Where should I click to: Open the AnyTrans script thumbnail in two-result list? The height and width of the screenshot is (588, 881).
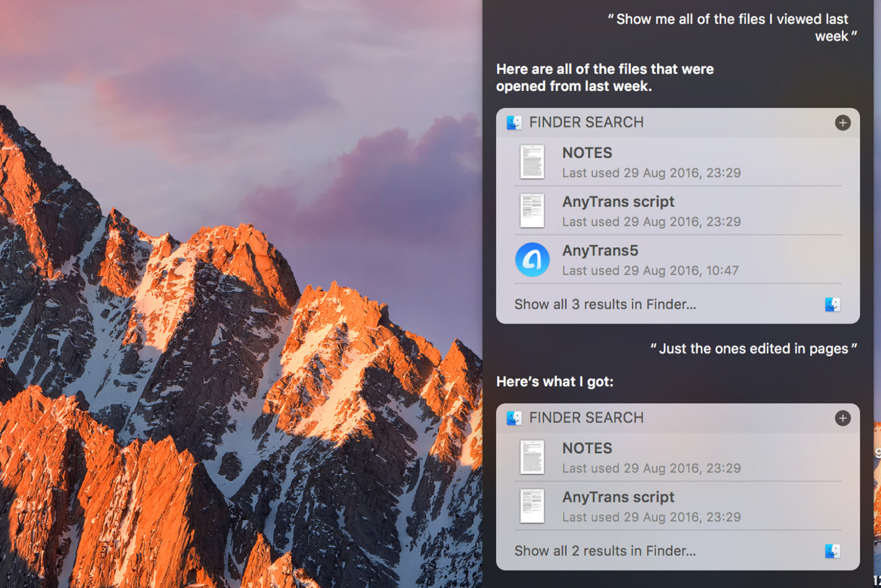tap(532, 506)
